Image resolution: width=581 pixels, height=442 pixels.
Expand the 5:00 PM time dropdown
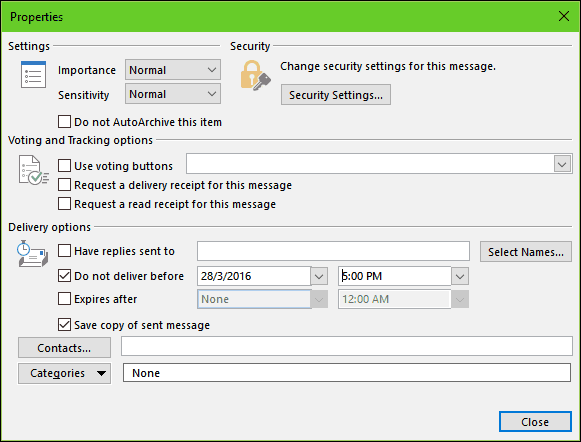coord(460,276)
